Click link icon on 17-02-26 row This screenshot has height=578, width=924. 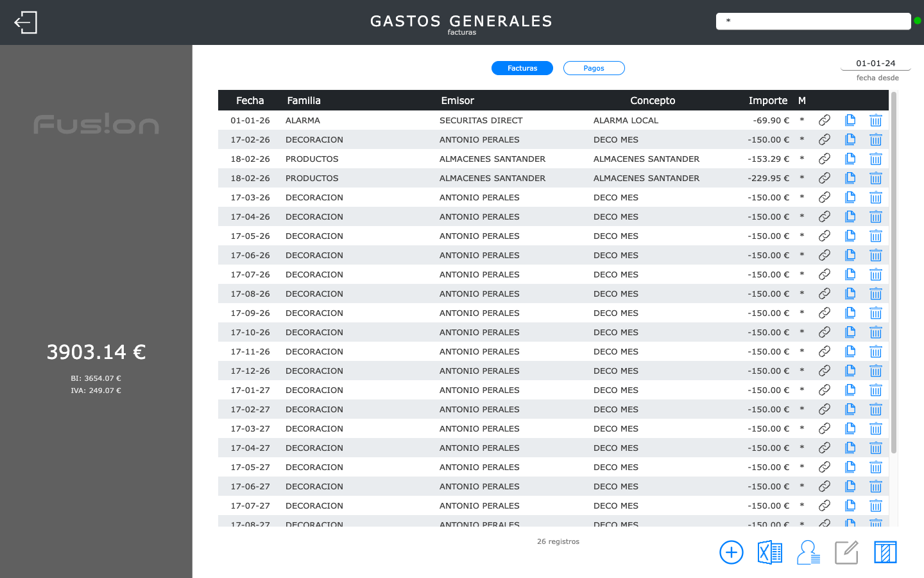[x=825, y=139]
